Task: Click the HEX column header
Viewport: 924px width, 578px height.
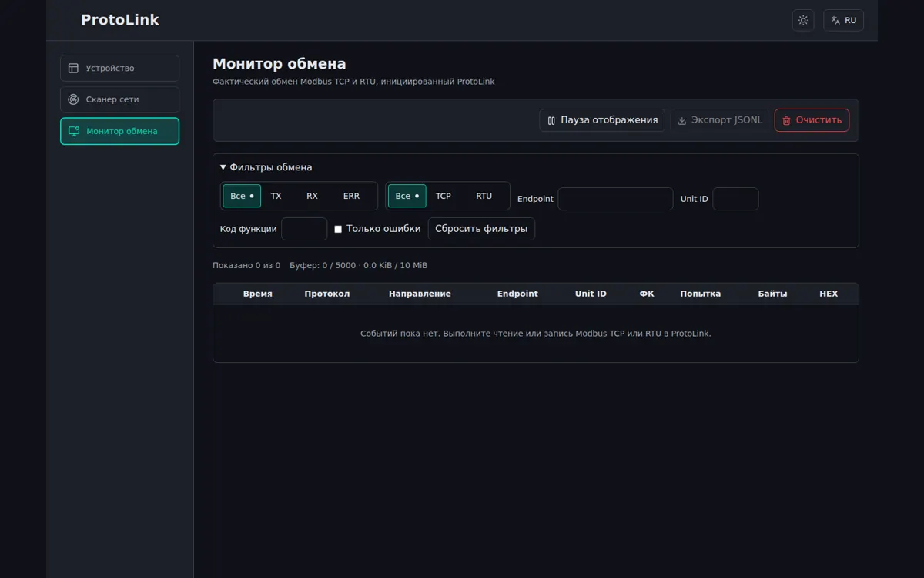Action: point(829,294)
